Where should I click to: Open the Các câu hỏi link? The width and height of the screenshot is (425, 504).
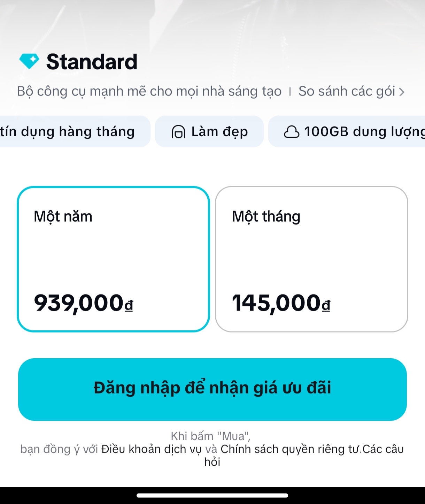pos(382,449)
